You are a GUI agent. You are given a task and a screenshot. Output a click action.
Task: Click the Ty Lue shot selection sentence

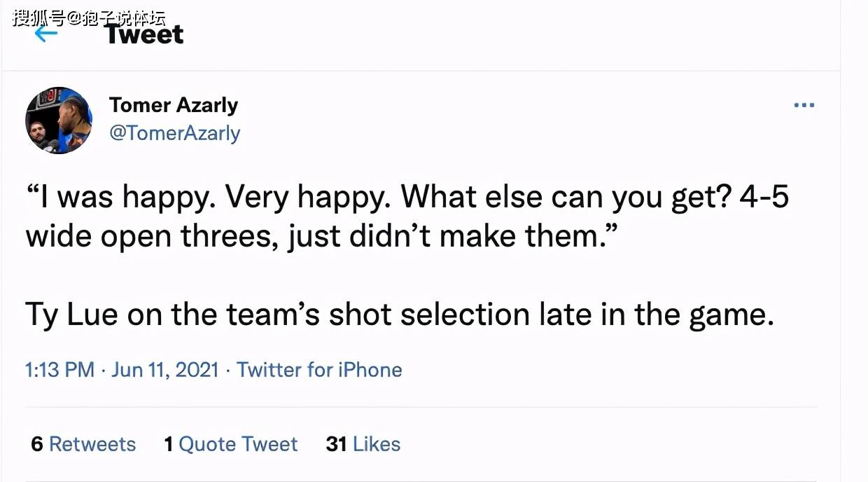click(400, 315)
